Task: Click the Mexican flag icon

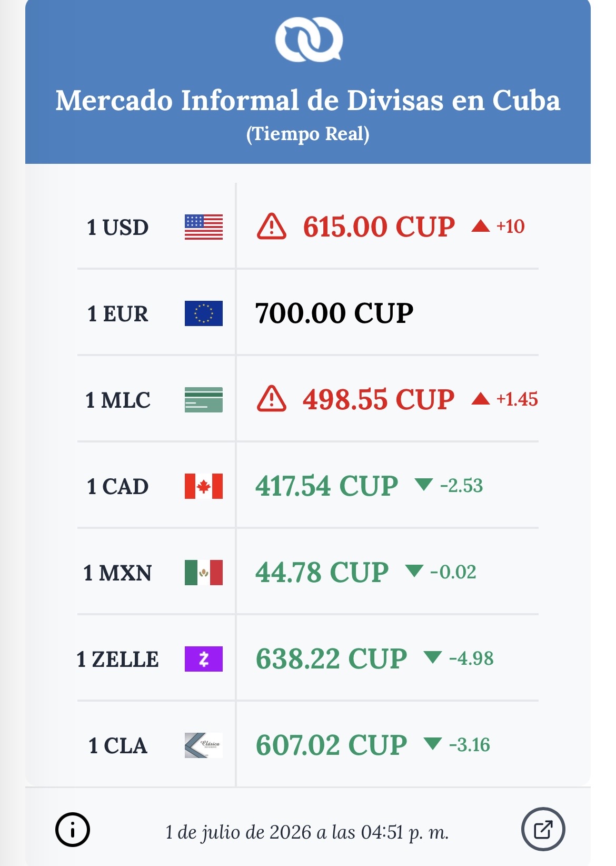Action: tap(204, 573)
